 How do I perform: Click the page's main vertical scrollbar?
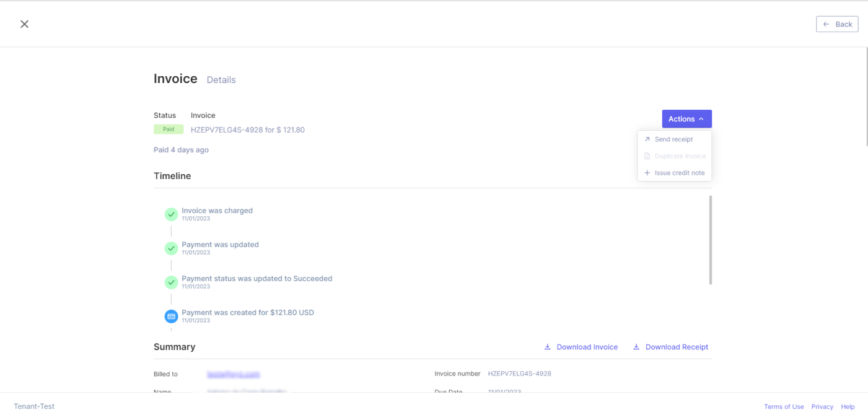pyautogui.click(x=866, y=97)
